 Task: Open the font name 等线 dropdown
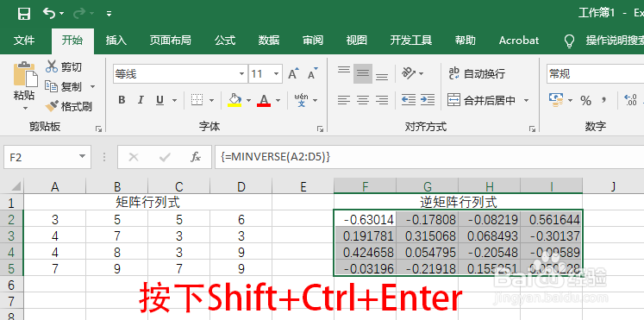pyautogui.click(x=242, y=74)
